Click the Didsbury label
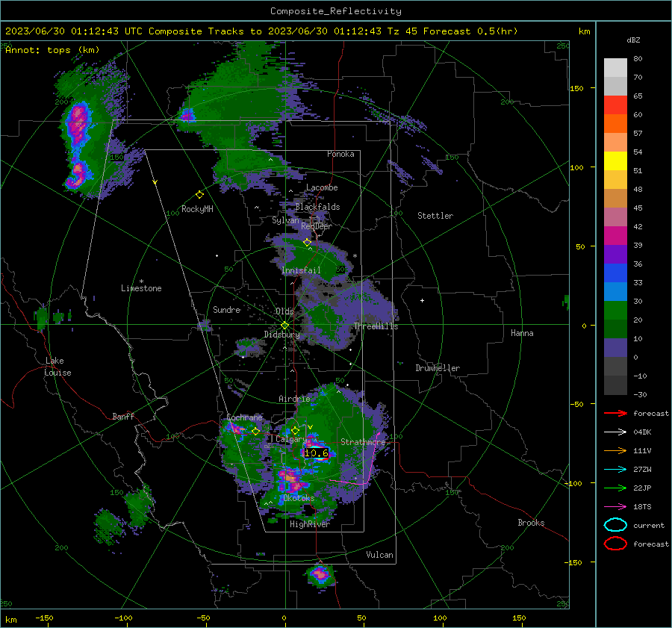Screen dimensions: 672x628 [x=281, y=335]
